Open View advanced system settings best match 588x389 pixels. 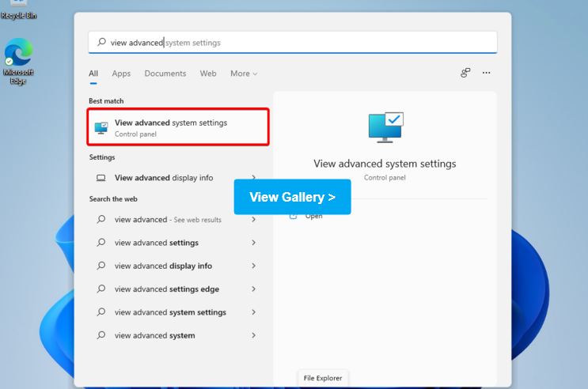click(178, 127)
